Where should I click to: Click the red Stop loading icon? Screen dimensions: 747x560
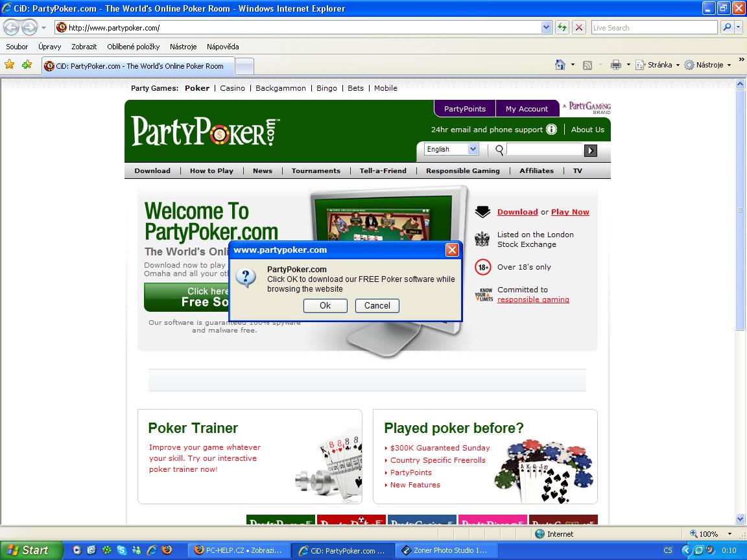point(579,28)
